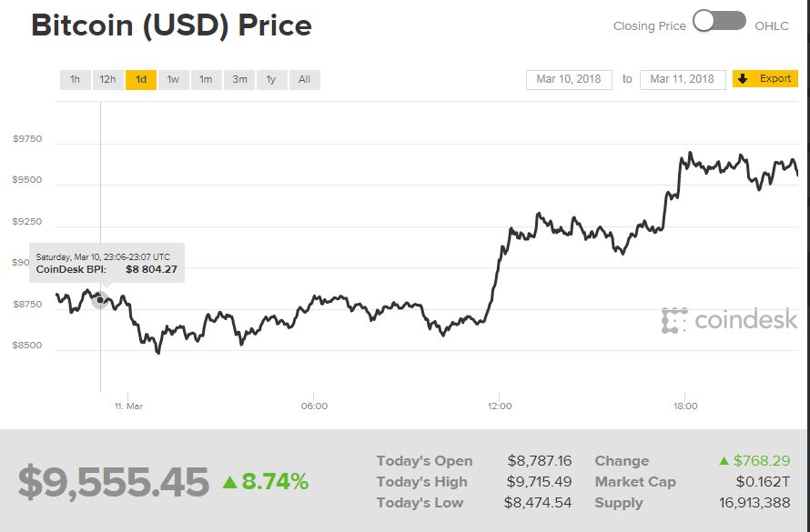Click the green change arrow by 8.74%

[x=229, y=481]
